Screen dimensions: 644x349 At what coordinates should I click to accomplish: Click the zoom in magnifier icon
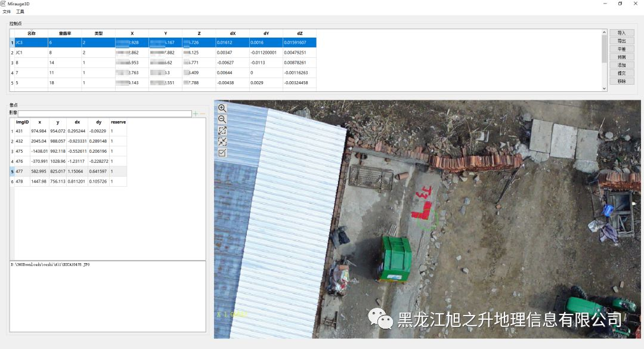pos(222,109)
